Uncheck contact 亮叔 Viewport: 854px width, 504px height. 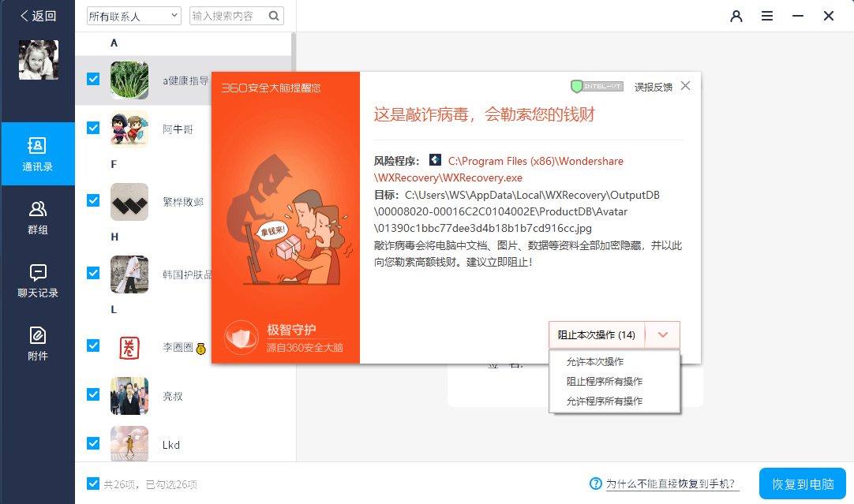[93, 394]
